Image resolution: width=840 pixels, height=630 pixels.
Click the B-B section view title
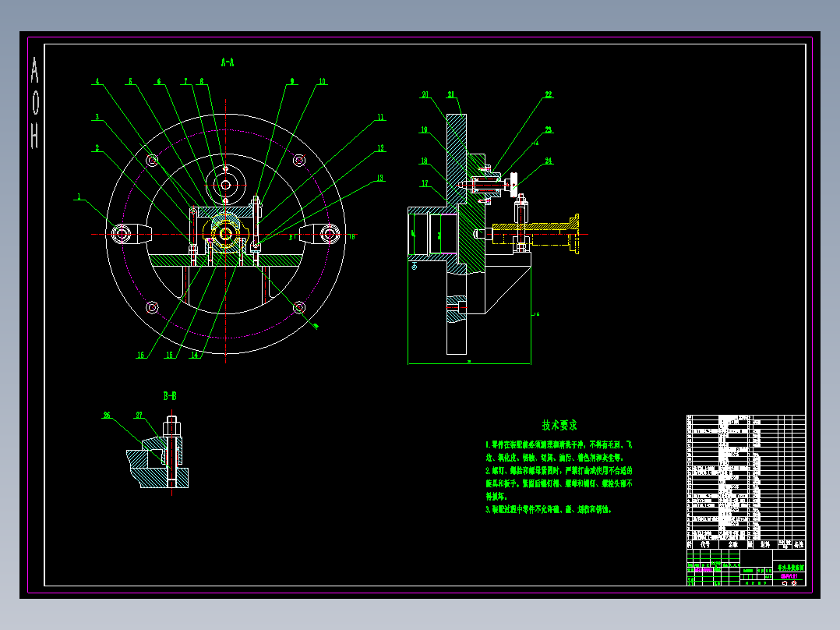[x=170, y=395]
